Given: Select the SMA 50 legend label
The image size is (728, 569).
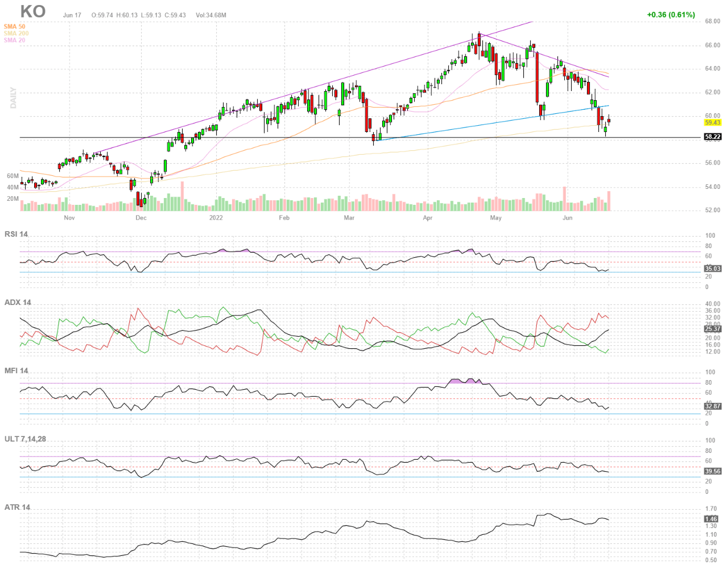Looking at the screenshot, I should [15, 27].
